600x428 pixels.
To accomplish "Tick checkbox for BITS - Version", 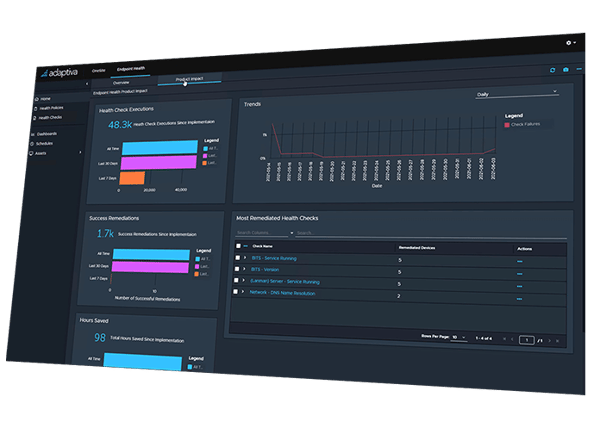I will coord(237,269).
